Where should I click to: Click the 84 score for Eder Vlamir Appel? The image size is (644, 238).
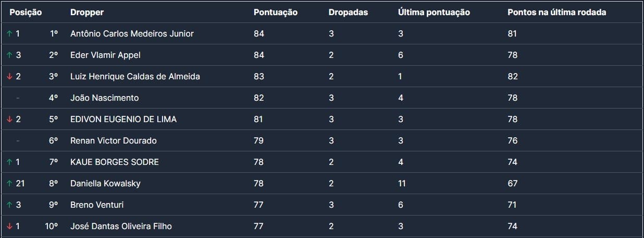point(259,55)
